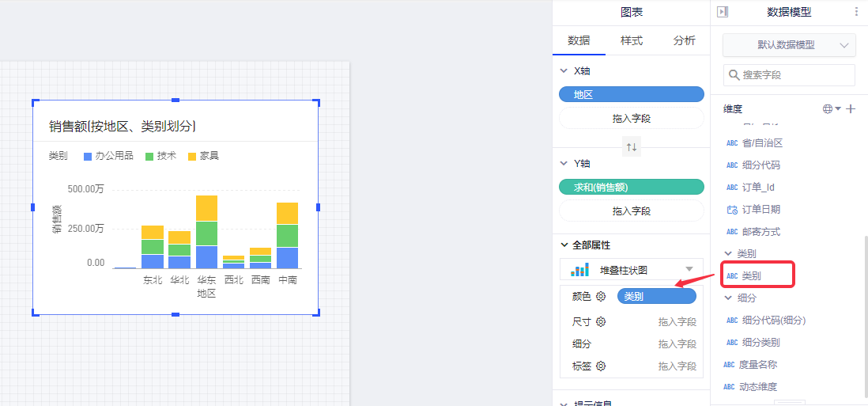Toggle the 技术 legend item

160,156
